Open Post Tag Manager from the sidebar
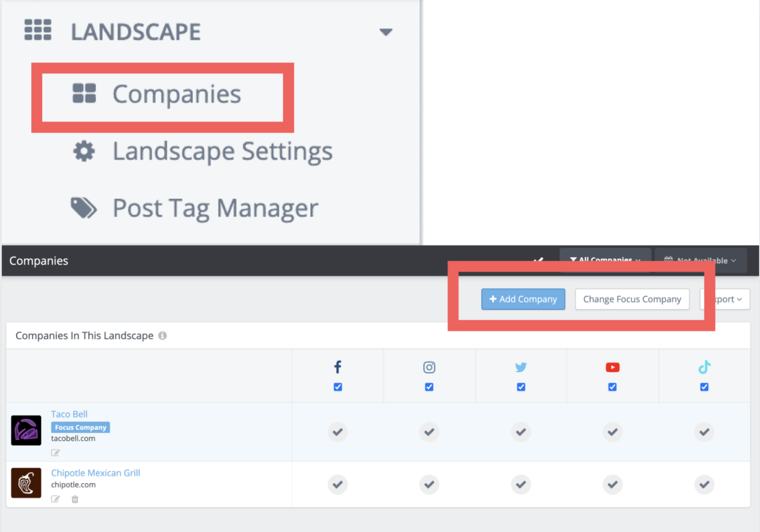This screenshot has height=532, width=760. (215, 208)
